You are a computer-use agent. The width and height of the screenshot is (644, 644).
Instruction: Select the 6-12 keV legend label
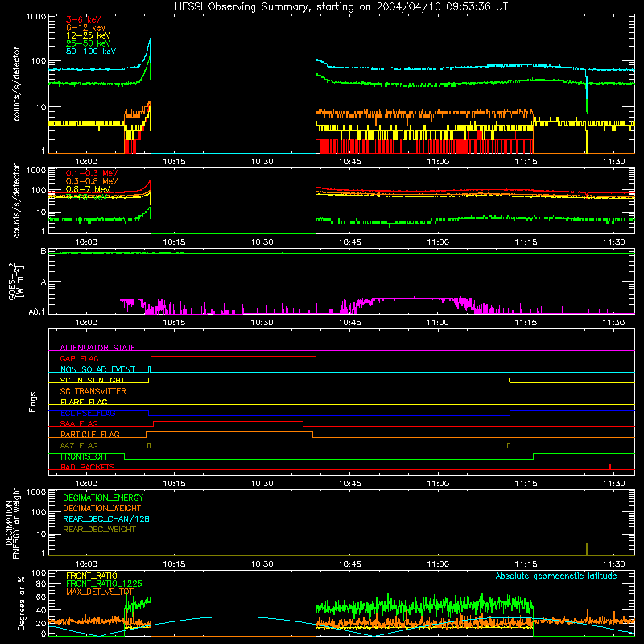click(86, 27)
